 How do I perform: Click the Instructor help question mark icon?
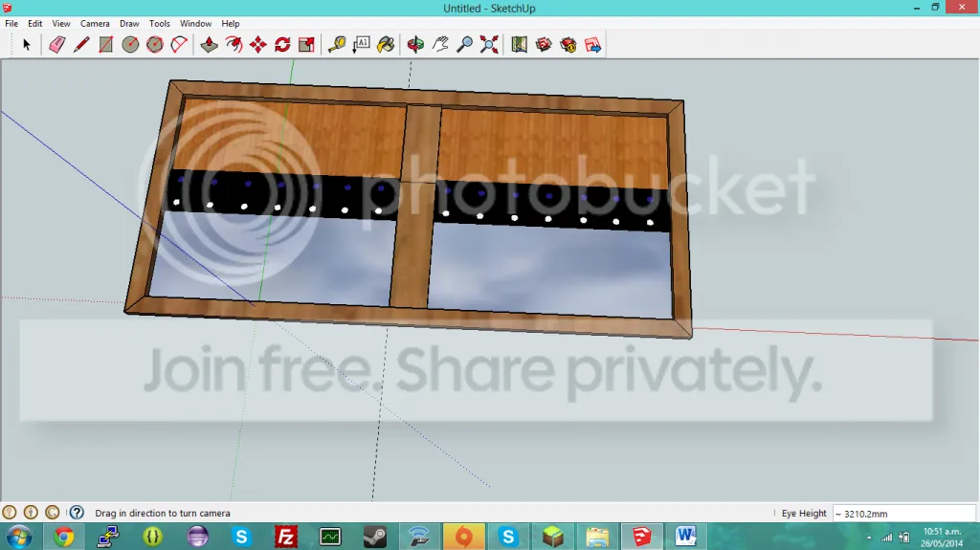coord(77,513)
